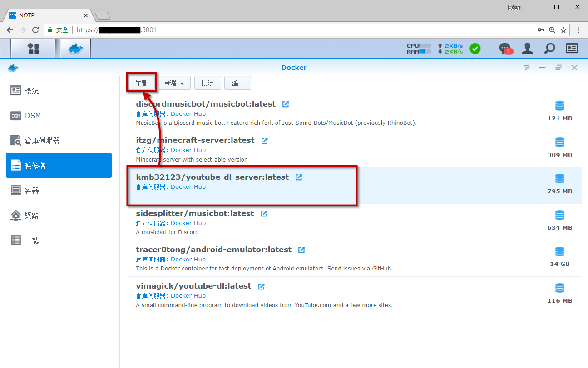This screenshot has width=588, height=368.
Task: Open the 日誌 log section
Action: point(59,240)
